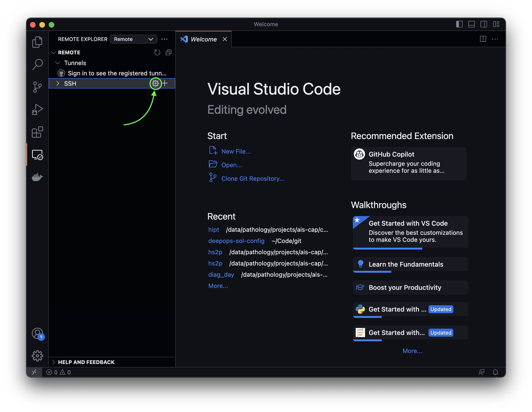Toggle the primary side bar

point(459,24)
